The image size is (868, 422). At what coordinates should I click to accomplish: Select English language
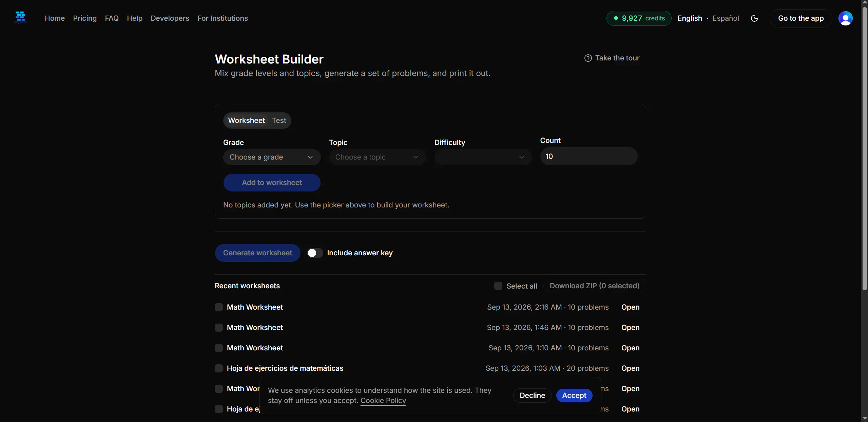click(x=690, y=18)
